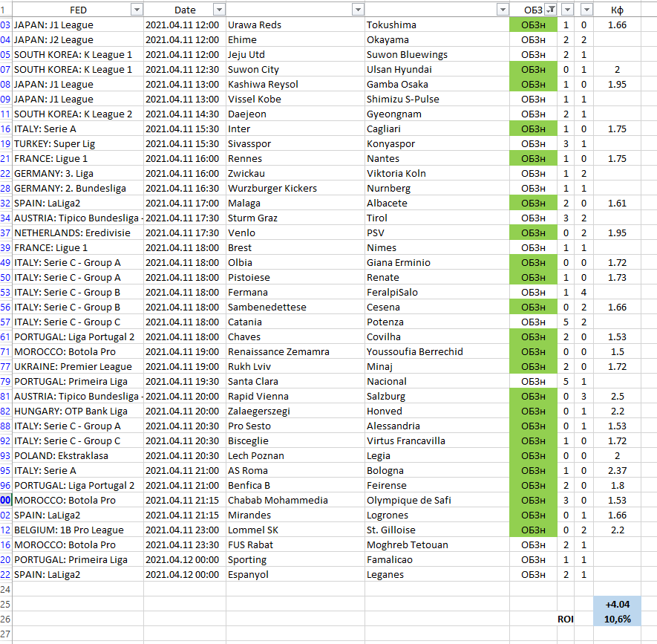
Task: Select the unhighlighted ОБЗн cell for Vissel Kobe
Action: pos(533,99)
